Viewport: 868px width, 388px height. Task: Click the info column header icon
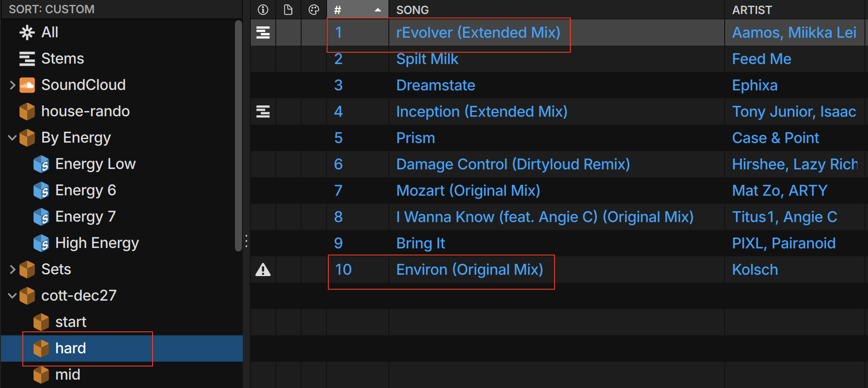tap(263, 10)
